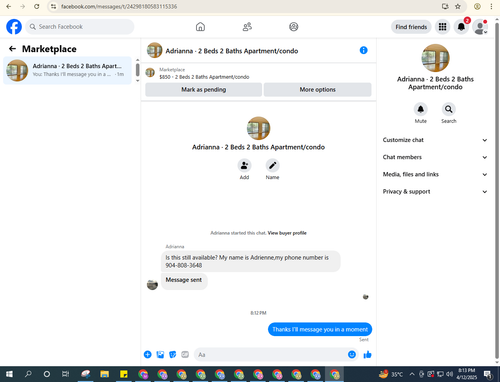Click Mark as pending button
The width and height of the screenshot is (500, 382).
click(203, 90)
